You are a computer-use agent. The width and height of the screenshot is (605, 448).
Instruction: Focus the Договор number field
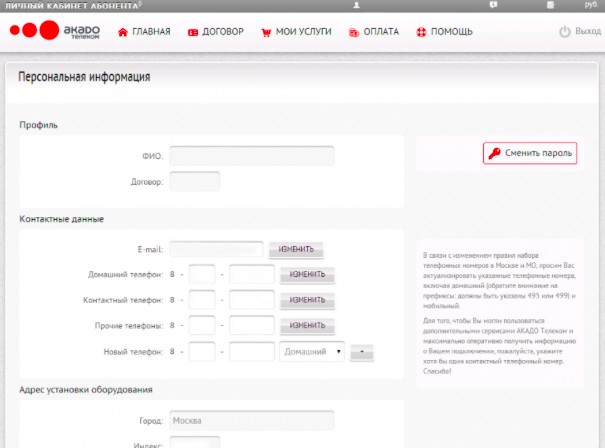pos(194,181)
